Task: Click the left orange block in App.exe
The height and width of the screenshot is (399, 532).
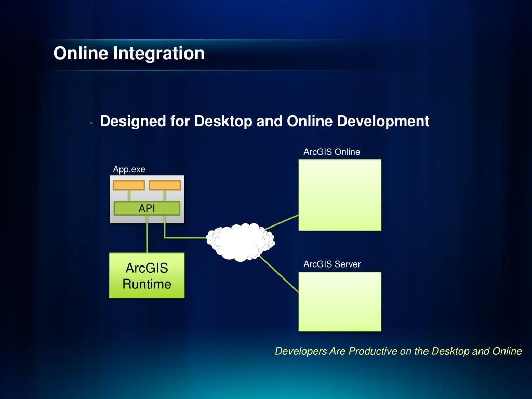Action: 129,185
